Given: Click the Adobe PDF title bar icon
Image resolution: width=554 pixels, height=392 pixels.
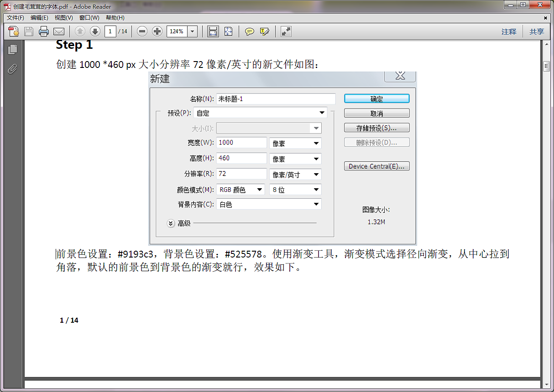Looking at the screenshot, I should click(7, 6).
